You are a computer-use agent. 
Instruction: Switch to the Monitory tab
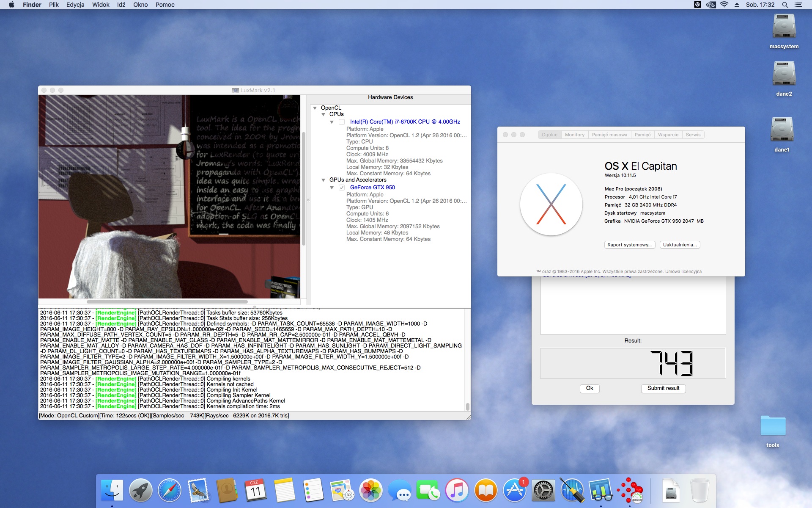pos(574,135)
